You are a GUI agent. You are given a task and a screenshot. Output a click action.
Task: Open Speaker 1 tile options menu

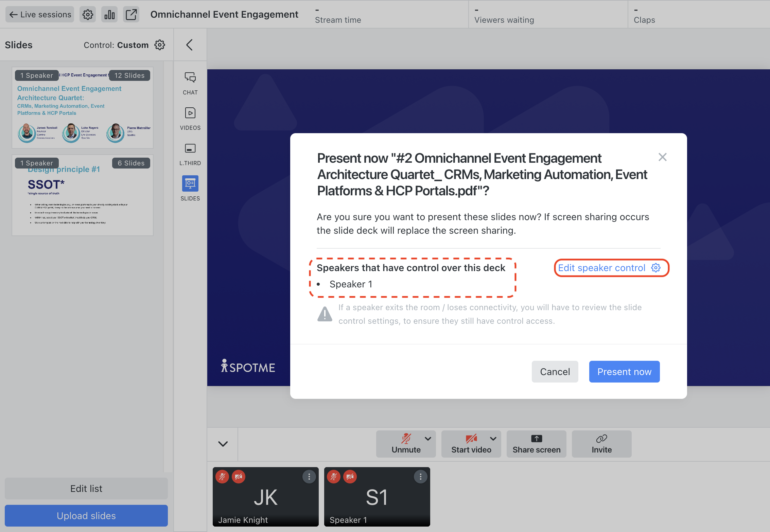420,477
